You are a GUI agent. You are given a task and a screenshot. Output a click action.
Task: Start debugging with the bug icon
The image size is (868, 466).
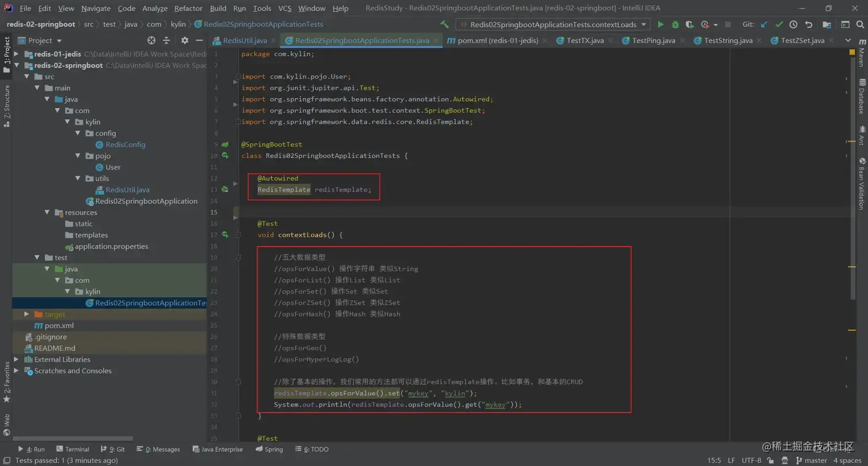point(675,25)
